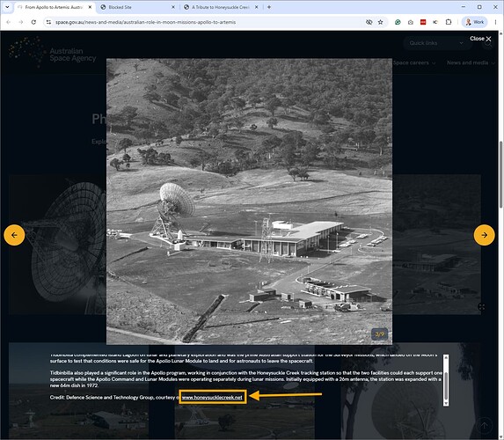The height and width of the screenshot is (440, 504).
Task: Click the caption scrollbar down arrow
Action: coord(446,403)
